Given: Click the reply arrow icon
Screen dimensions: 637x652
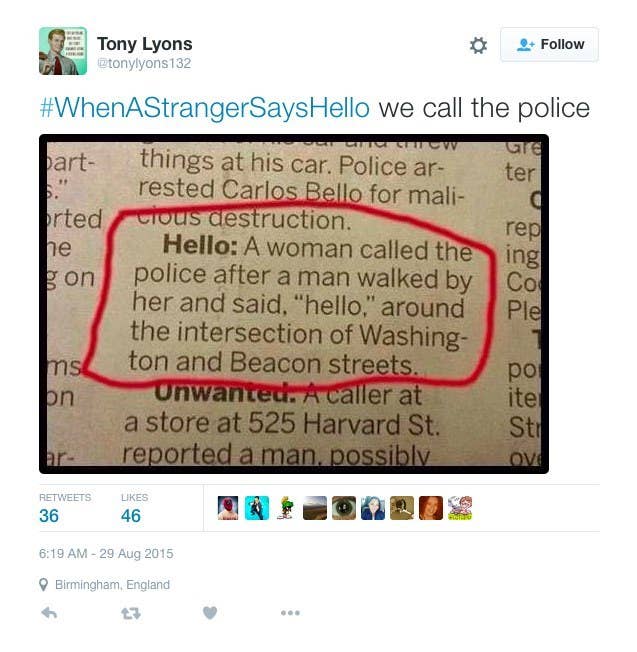Looking at the screenshot, I should tap(49, 613).
